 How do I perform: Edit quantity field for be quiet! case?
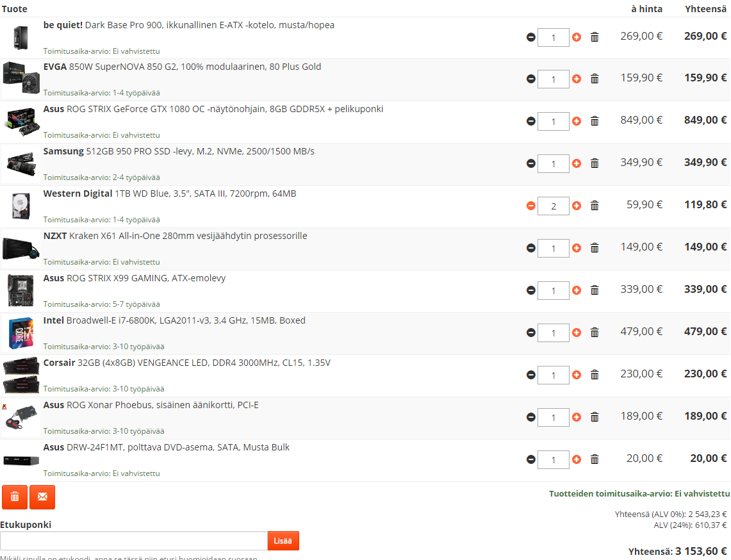(x=554, y=37)
